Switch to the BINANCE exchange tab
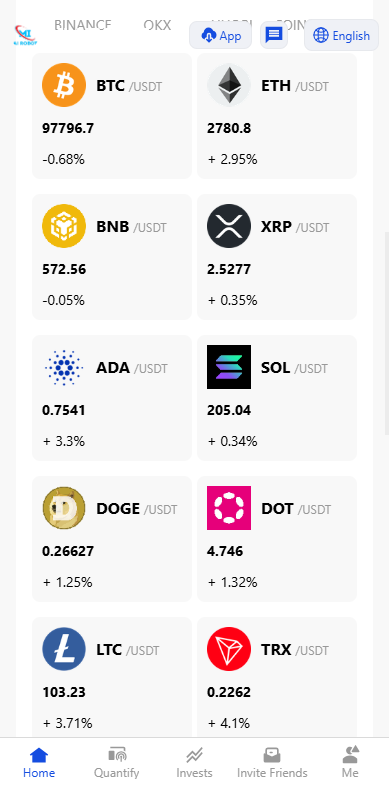Screen dimensions: 389x787 tap(83, 25)
